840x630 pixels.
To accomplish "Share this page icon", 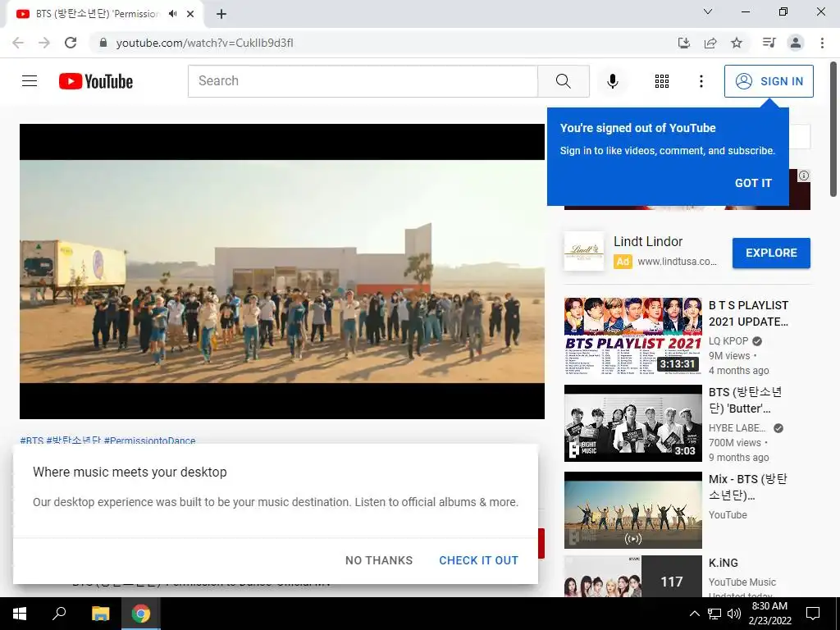I will pos(710,43).
